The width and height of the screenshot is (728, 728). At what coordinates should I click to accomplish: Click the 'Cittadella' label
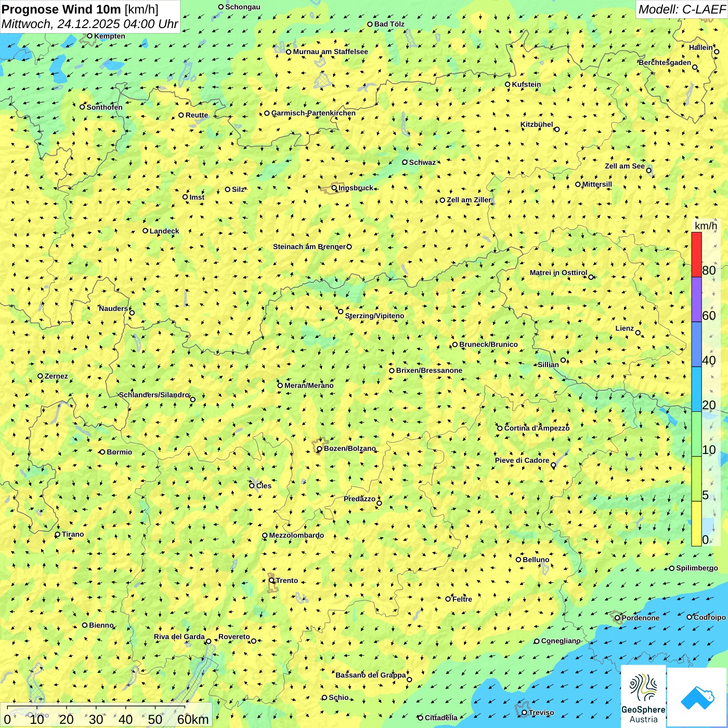pyautogui.click(x=441, y=718)
